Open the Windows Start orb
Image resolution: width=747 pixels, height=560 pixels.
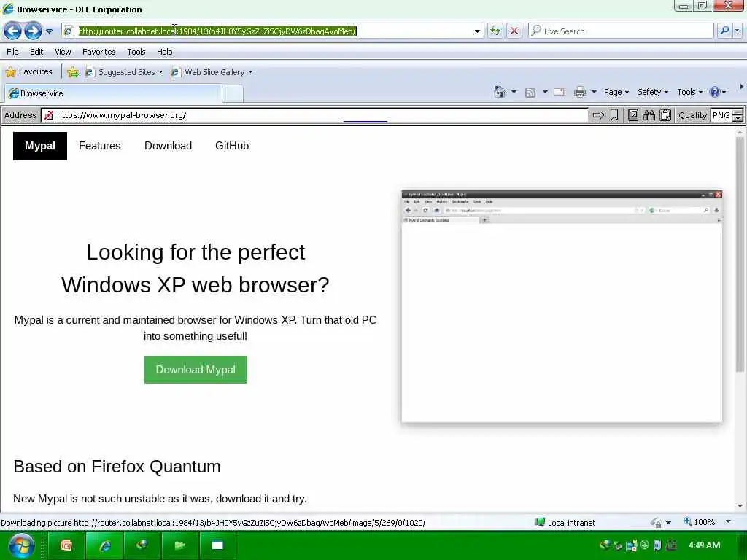pos(21,545)
